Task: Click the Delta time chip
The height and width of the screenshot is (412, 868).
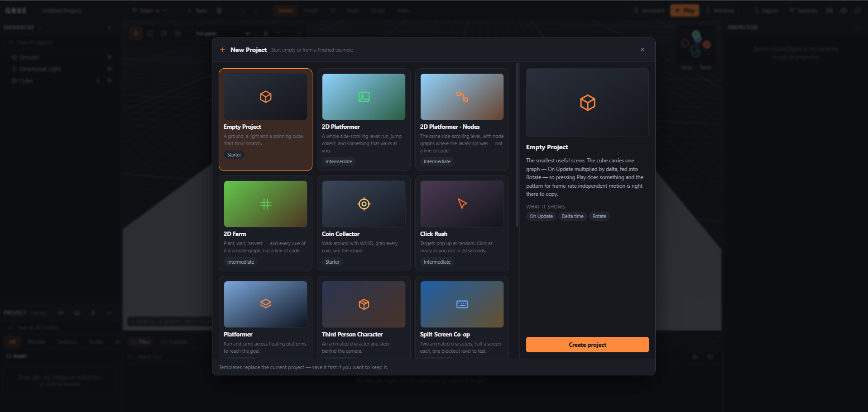Action: coord(572,216)
